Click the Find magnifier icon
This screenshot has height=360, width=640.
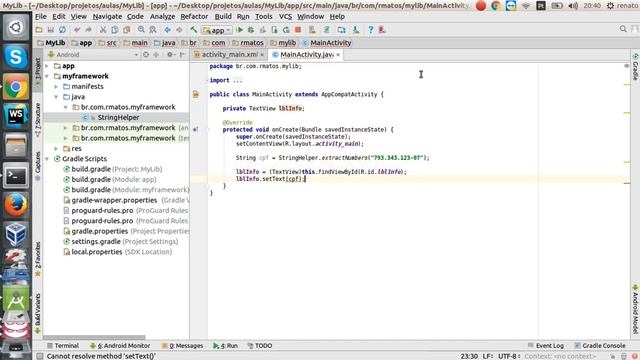coord(141,30)
